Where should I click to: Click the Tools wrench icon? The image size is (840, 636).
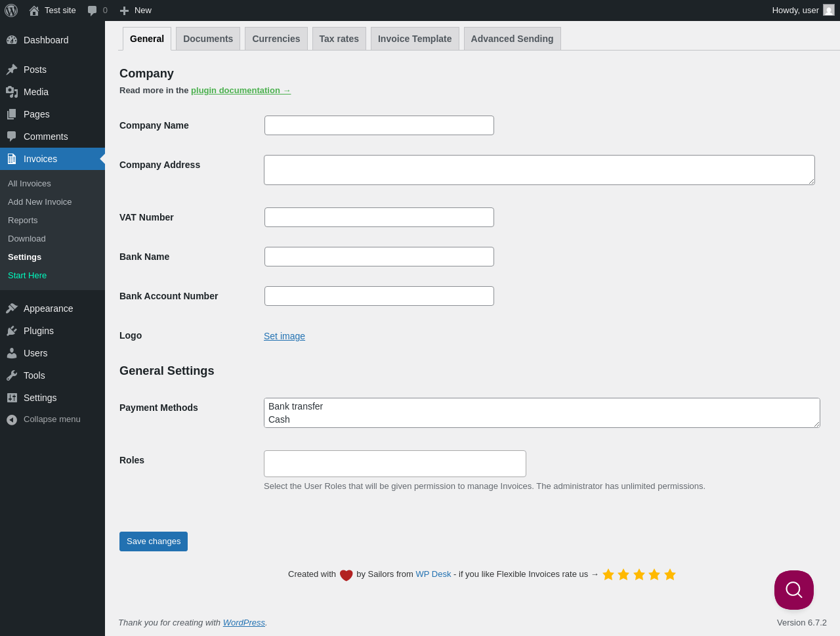tap(12, 375)
